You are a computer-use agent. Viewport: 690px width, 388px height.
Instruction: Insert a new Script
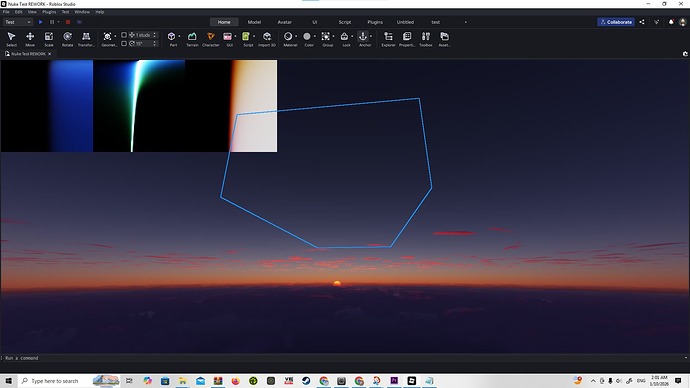tap(246, 39)
